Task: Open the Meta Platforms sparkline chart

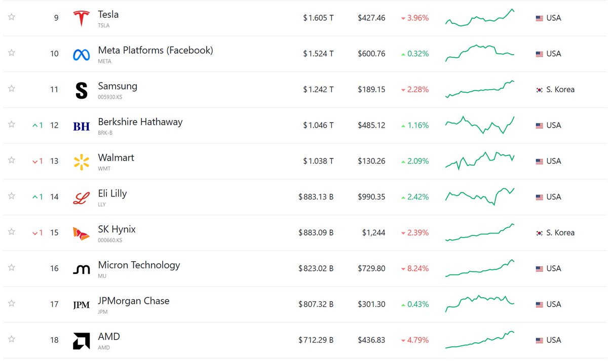Action: tap(480, 53)
